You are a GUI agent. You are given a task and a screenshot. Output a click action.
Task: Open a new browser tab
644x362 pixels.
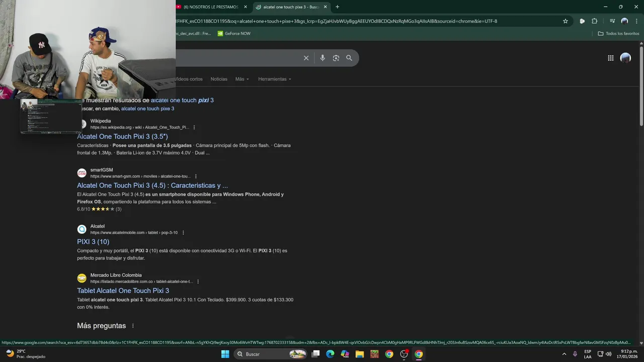[337, 7]
